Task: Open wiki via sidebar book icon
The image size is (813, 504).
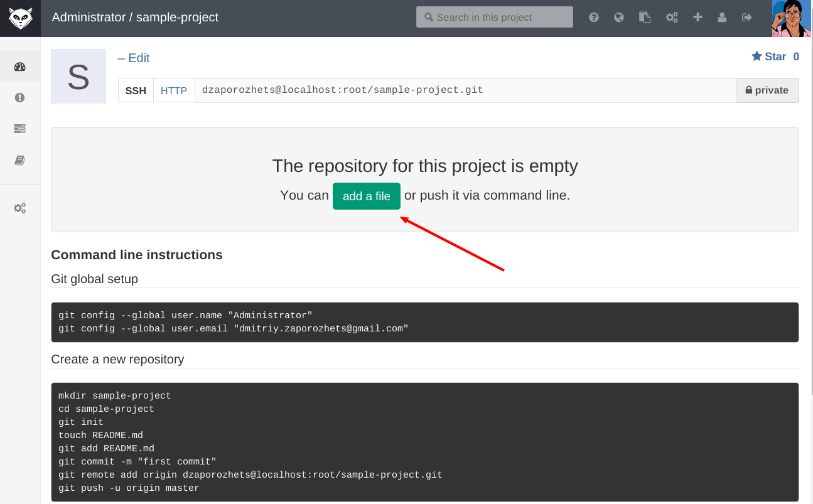Action: pyautogui.click(x=20, y=161)
